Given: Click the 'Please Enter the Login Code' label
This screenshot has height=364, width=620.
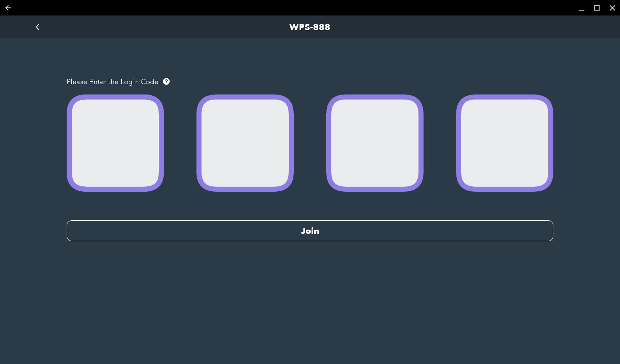Looking at the screenshot, I should coord(112,82).
